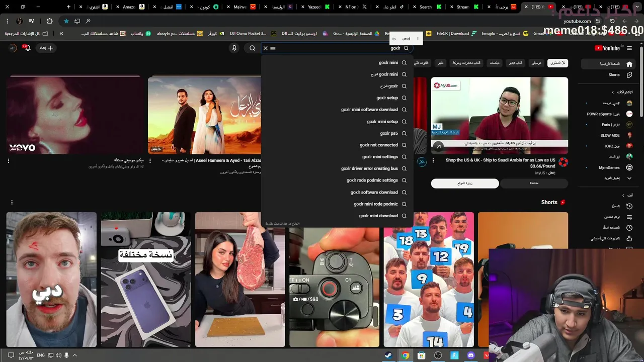
Task: Open Steam from the taskbar
Action: coord(388,355)
